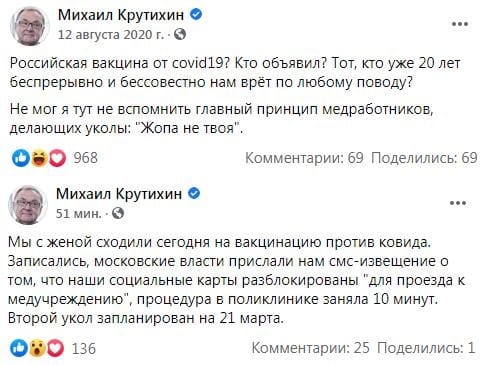The height and width of the screenshot is (365, 490).
Task: Open the 51 мин. timestamp link
Action: (79, 213)
